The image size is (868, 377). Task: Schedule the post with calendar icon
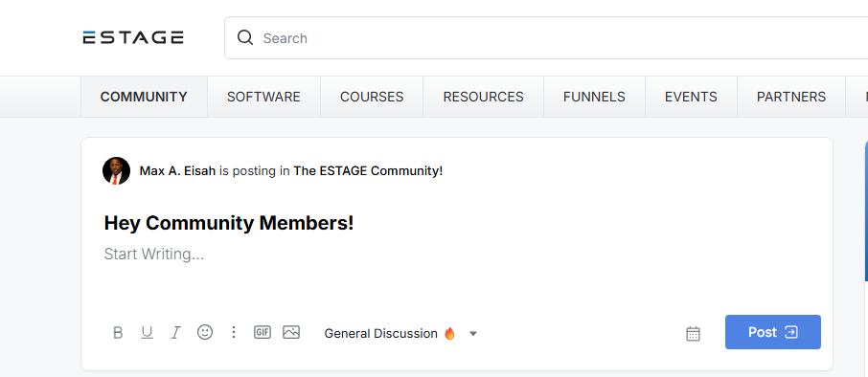(693, 334)
